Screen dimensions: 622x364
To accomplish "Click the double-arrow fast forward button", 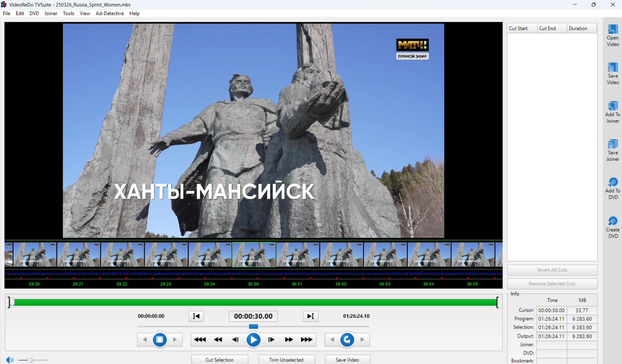I will click(289, 340).
